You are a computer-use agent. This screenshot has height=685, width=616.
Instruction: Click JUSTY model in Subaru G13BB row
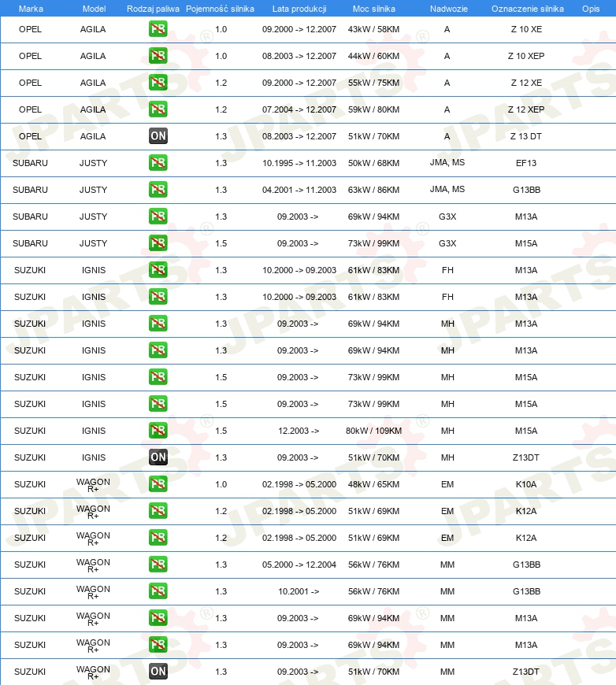coord(93,190)
